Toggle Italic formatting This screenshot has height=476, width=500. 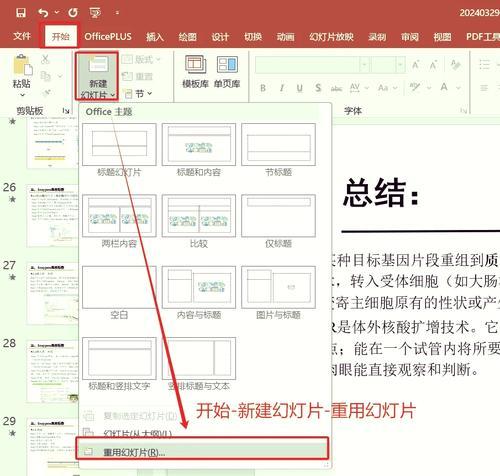(x=282, y=88)
